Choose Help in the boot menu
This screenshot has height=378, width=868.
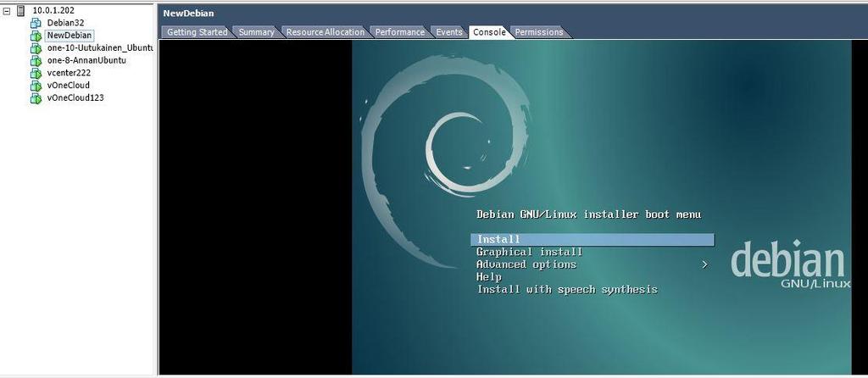point(489,277)
